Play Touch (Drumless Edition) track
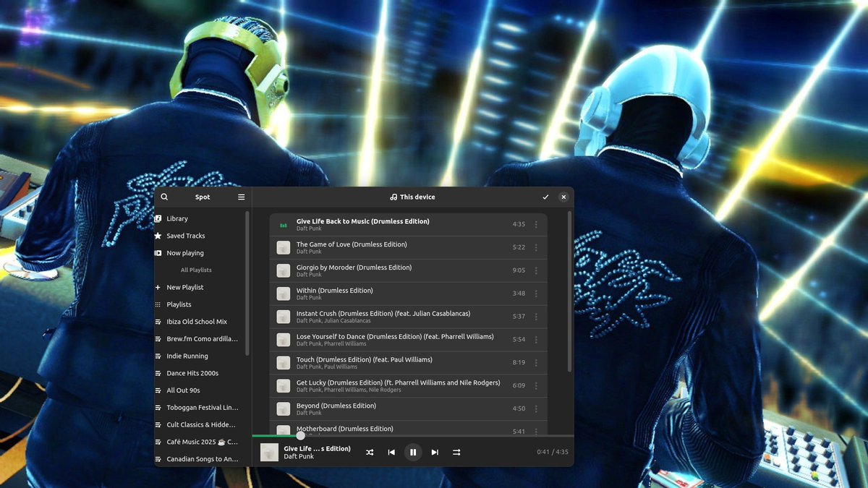 (409, 362)
